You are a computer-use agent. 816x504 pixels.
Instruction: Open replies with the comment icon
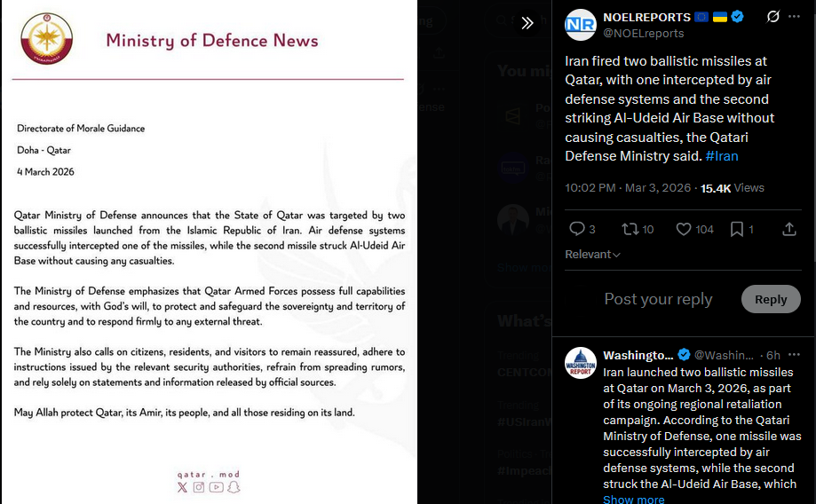(x=577, y=229)
